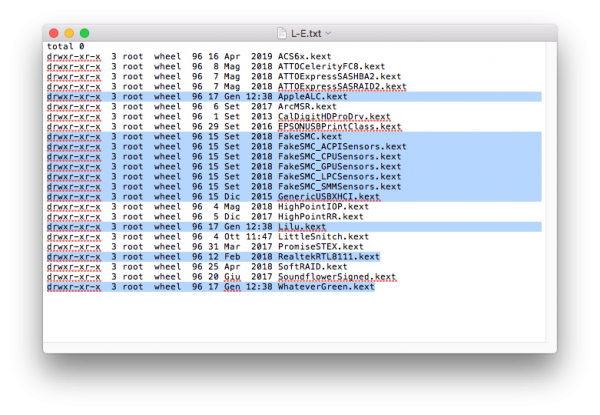Image resolution: width=600 pixels, height=415 pixels.
Task: Click the highlighted AppleALC.kext filename
Action: tap(312, 96)
